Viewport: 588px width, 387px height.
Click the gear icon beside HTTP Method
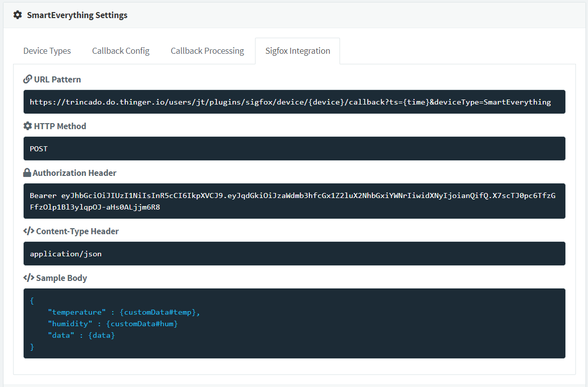[x=28, y=126]
